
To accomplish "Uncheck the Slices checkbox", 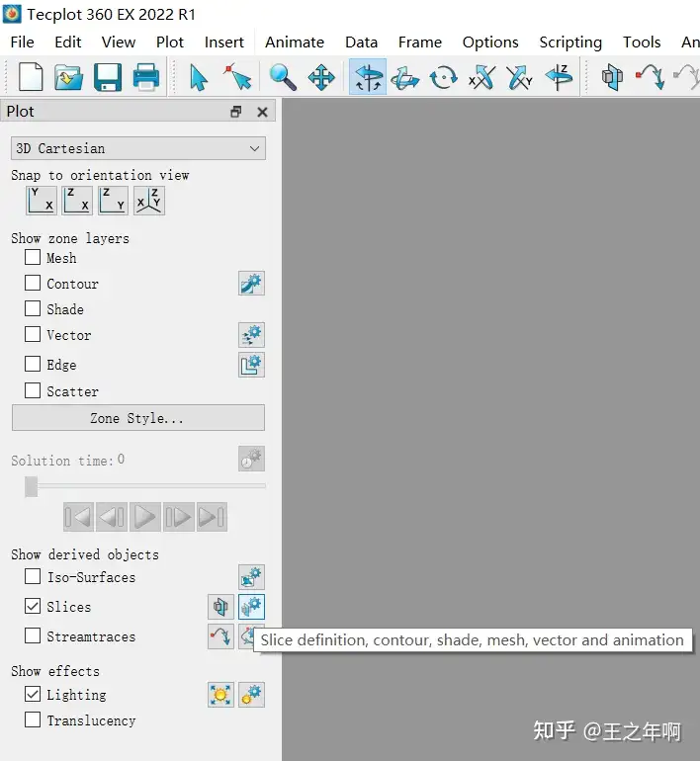I will point(33,606).
